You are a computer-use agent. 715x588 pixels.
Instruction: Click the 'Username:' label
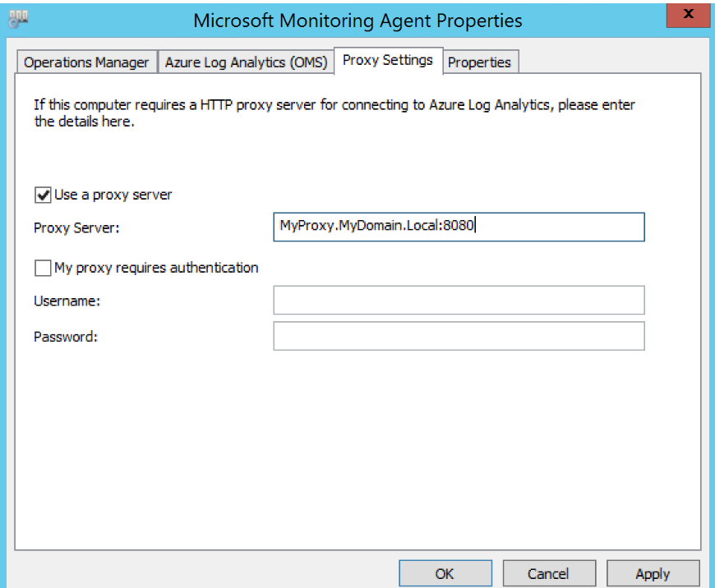coord(67,301)
